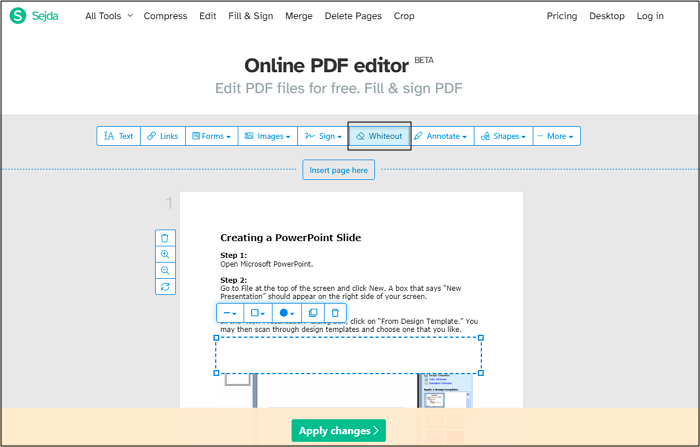700x447 pixels.
Task: Click the 'Creating a PowerPoint Slide' heading
Action: [x=291, y=238]
